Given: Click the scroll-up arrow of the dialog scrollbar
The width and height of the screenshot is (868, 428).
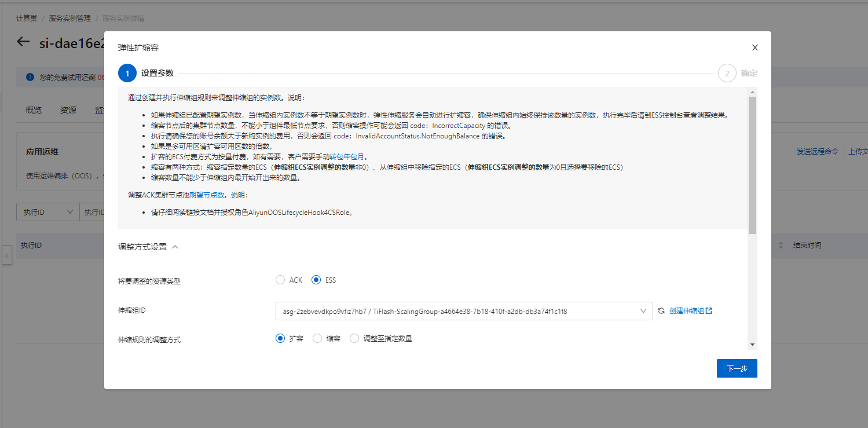Looking at the screenshot, I should pyautogui.click(x=752, y=92).
